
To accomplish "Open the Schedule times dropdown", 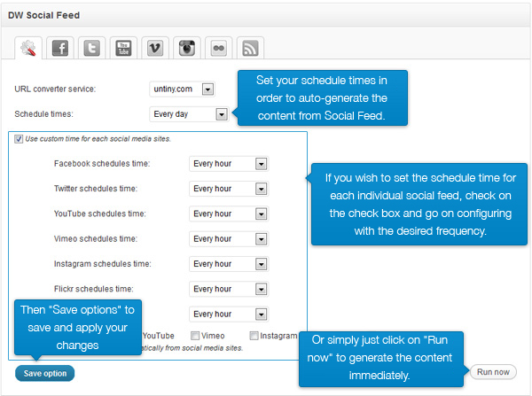I will 189,114.
